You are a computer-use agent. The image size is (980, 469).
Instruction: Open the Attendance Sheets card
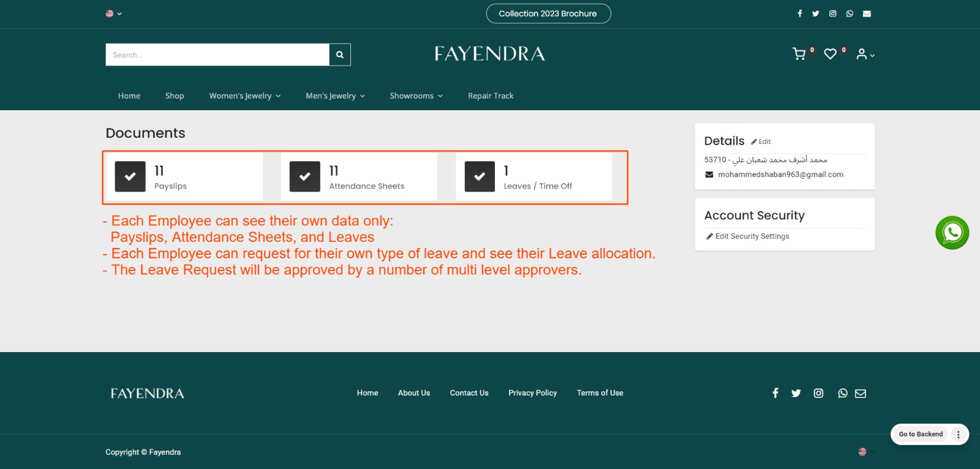[359, 177]
